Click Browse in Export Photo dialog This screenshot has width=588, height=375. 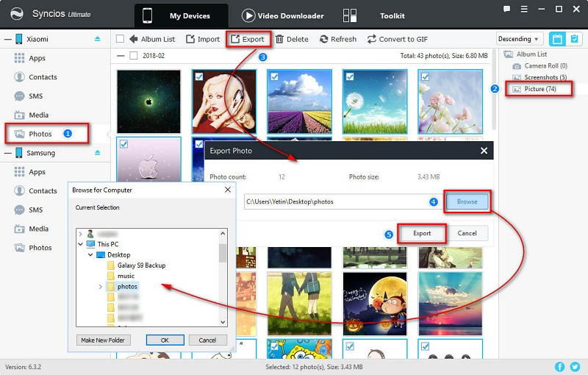[x=467, y=201]
